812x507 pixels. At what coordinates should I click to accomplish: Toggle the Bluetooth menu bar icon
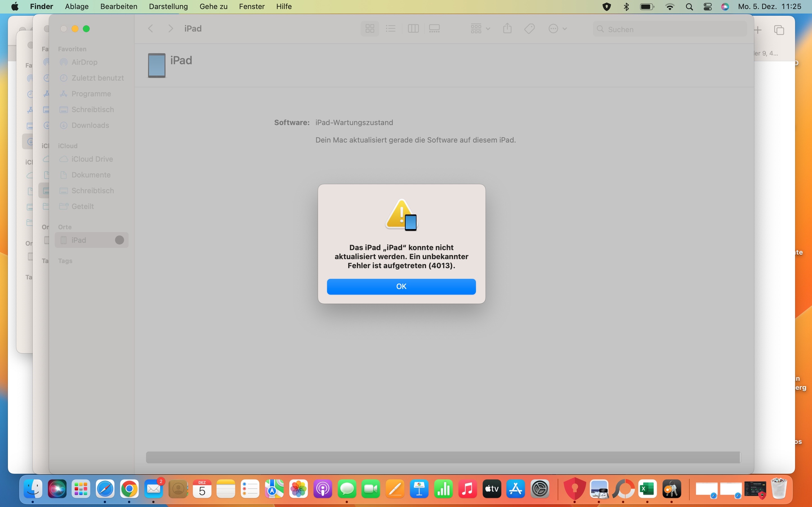tap(626, 7)
